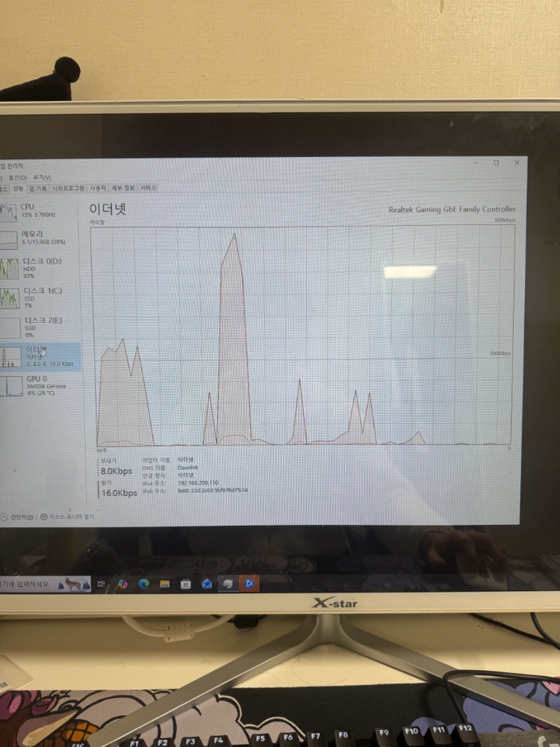The height and width of the screenshot is (747, 560).
Task: Switch to the 앱 기록 tab
Action: point(38,188)
